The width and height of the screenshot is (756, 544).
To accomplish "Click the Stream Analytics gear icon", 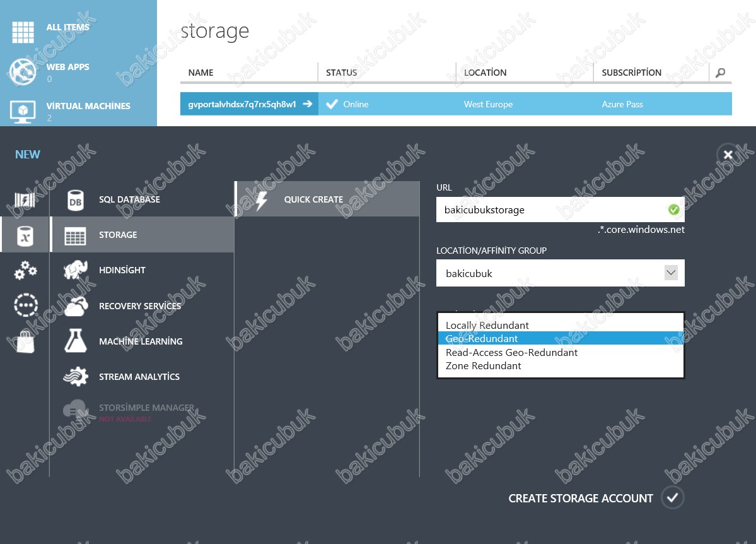I will tap(76, 377).
